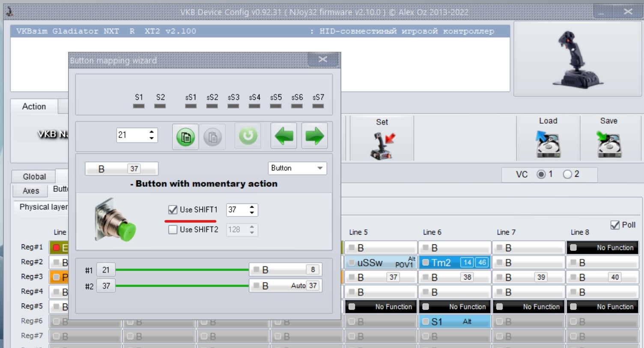Open the Button type dropdown
This screenshot has height=348, width=644.
pyautogui.click(x=298, y=168)
